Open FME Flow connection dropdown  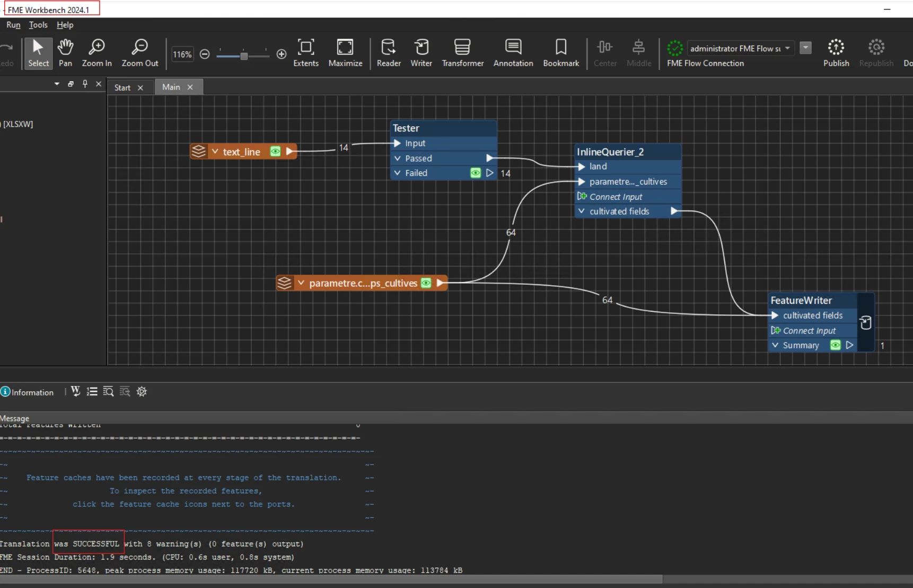pyautogui.click(x=741, y=48)
